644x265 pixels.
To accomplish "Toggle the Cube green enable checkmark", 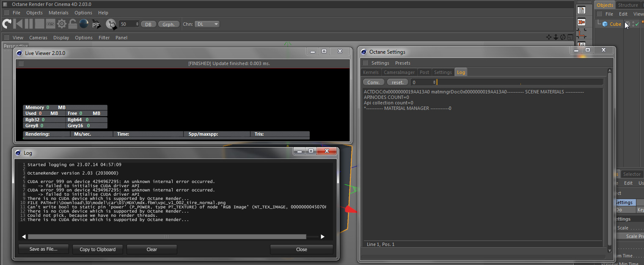I will [x=637, y=24].
